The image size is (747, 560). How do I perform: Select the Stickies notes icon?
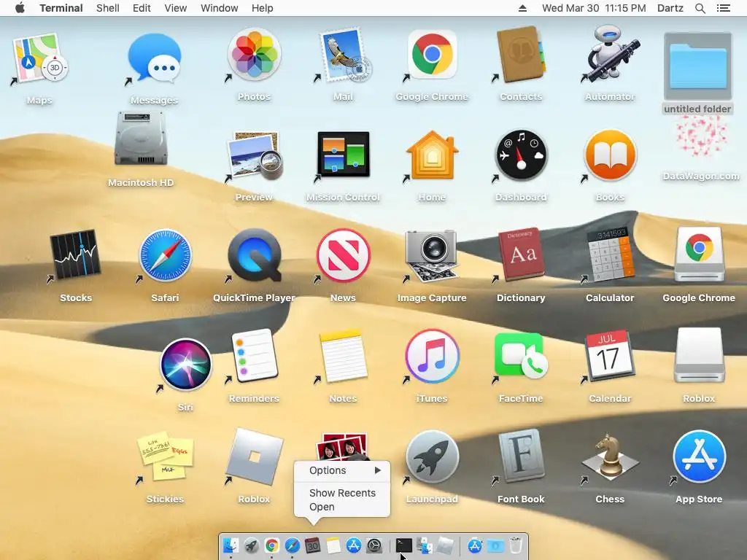point(165,457)
